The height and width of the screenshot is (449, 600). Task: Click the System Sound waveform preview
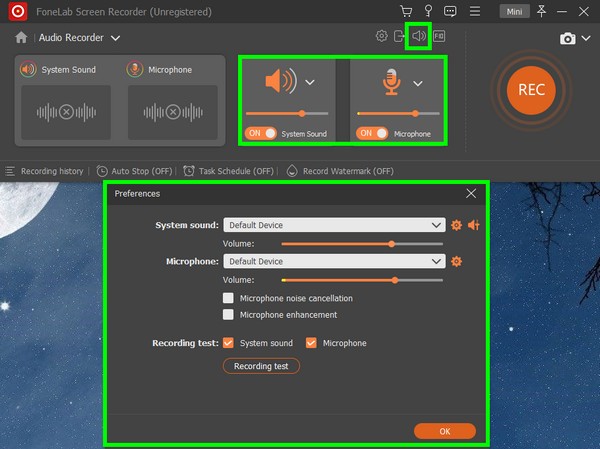tap(66, 113)
